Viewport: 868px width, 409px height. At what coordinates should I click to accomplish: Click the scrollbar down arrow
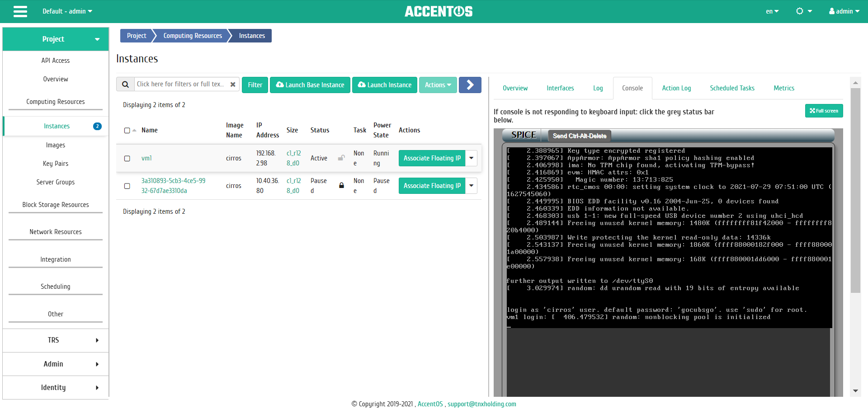coord(855,391)
